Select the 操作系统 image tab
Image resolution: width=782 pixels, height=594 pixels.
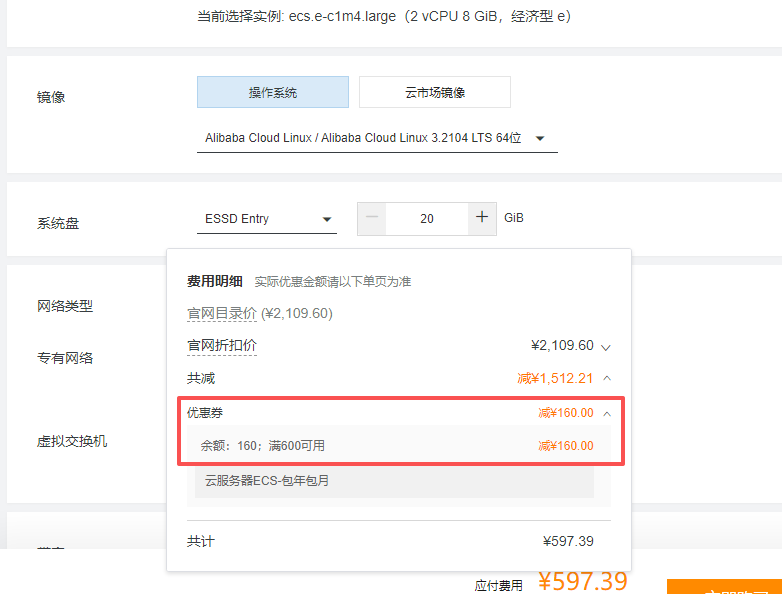[x=273, y=92]
